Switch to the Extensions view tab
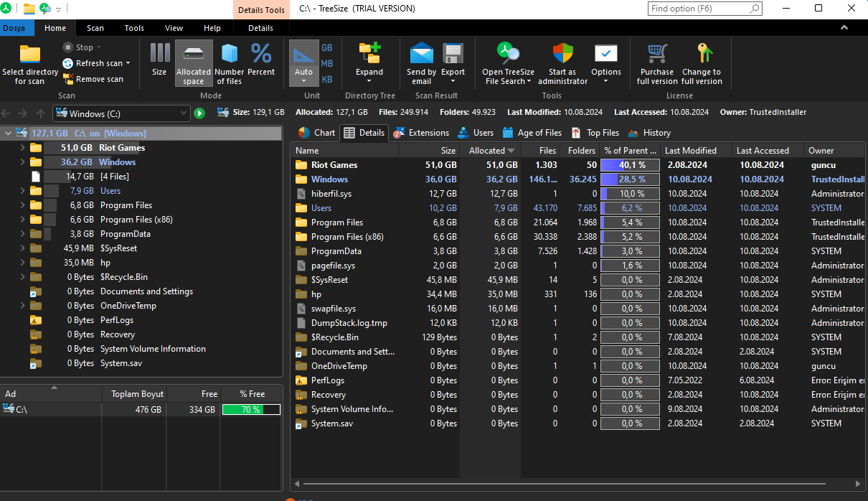The width and height of the screenshot is (868, 501). point(421,133)
